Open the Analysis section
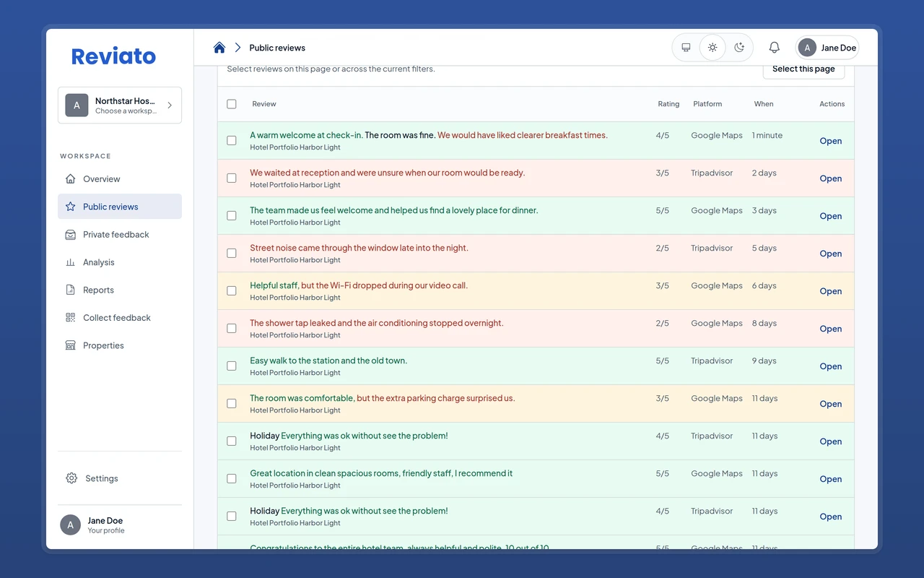 pos(120,262)
